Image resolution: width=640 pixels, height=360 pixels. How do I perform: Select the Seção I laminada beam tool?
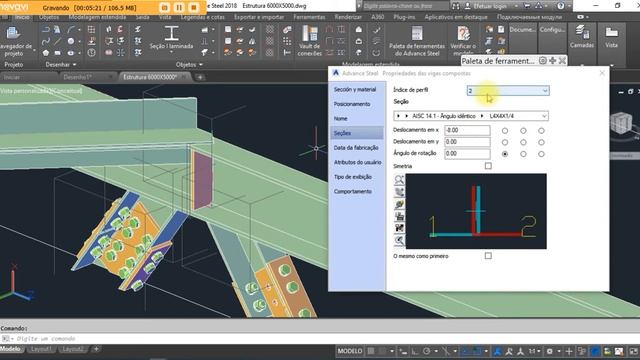(171, 38)
